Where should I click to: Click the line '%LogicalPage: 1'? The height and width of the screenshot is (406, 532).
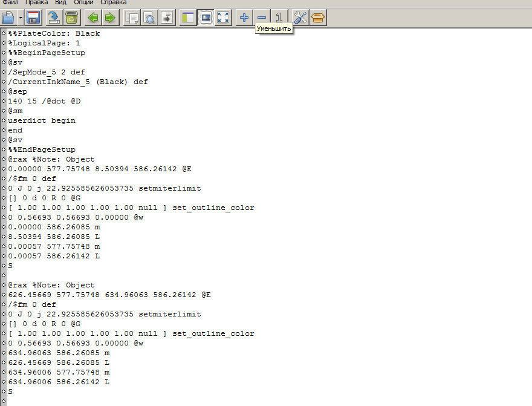pos(44,43)
